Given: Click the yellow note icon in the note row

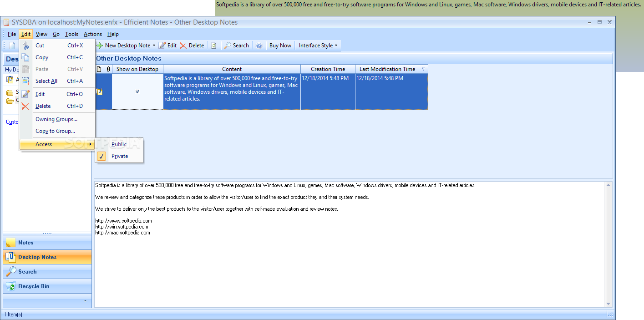Looking at the screenshot, I should (99, 91).
